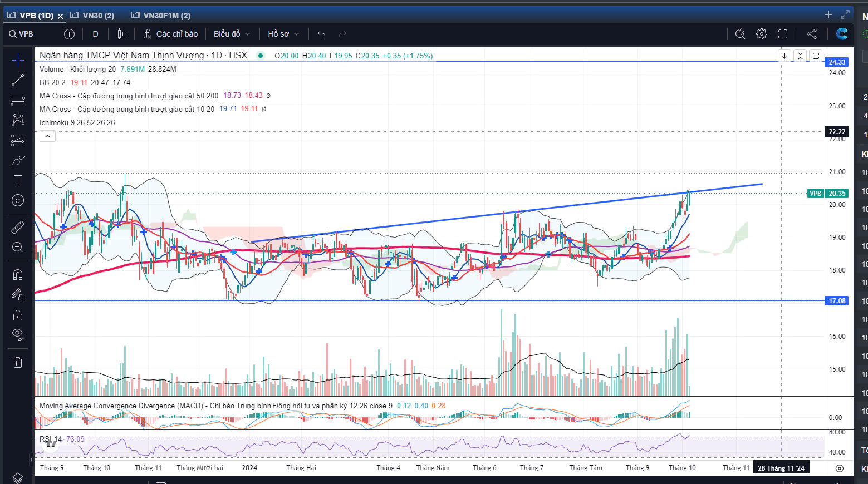This screenshot has height=484, width=868.
Task: Open Các chỉ báo indicators dialog
Action: coord(170,34)
